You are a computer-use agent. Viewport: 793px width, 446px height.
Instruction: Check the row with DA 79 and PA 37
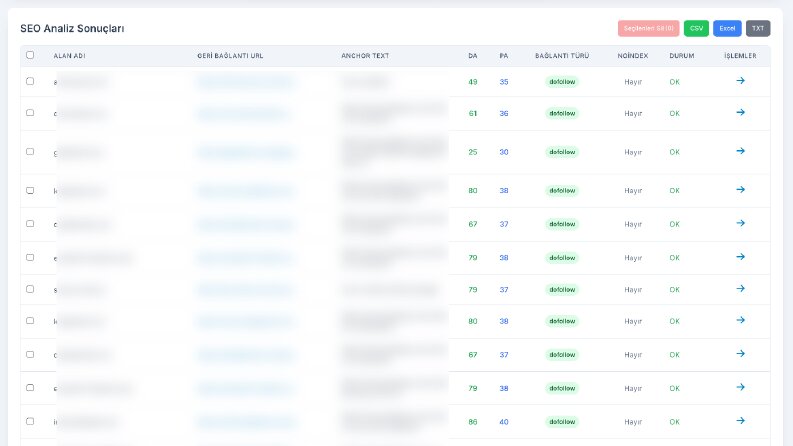coord(30,289)
